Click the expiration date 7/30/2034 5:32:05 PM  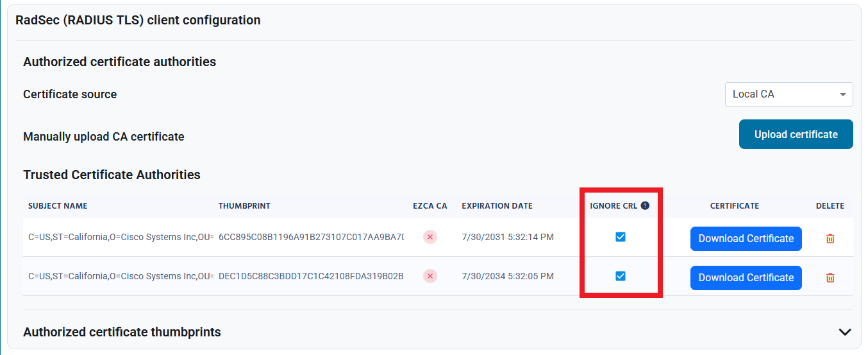[x=508, y=276]
